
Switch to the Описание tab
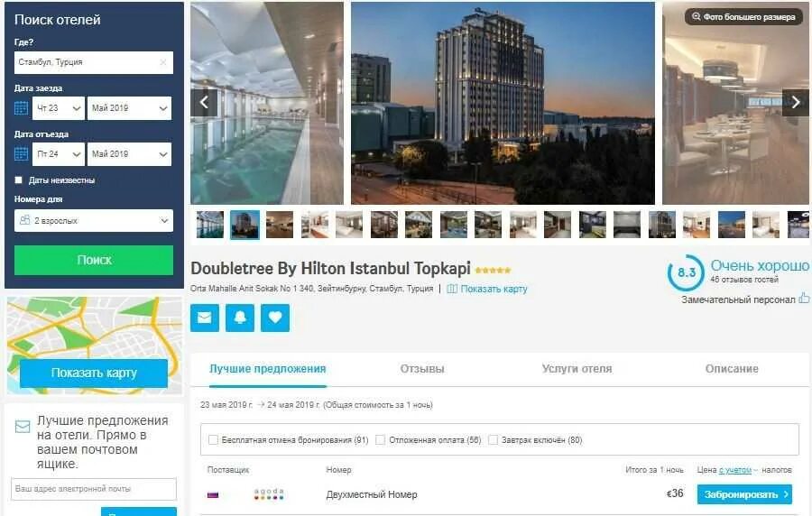(732, 369)
